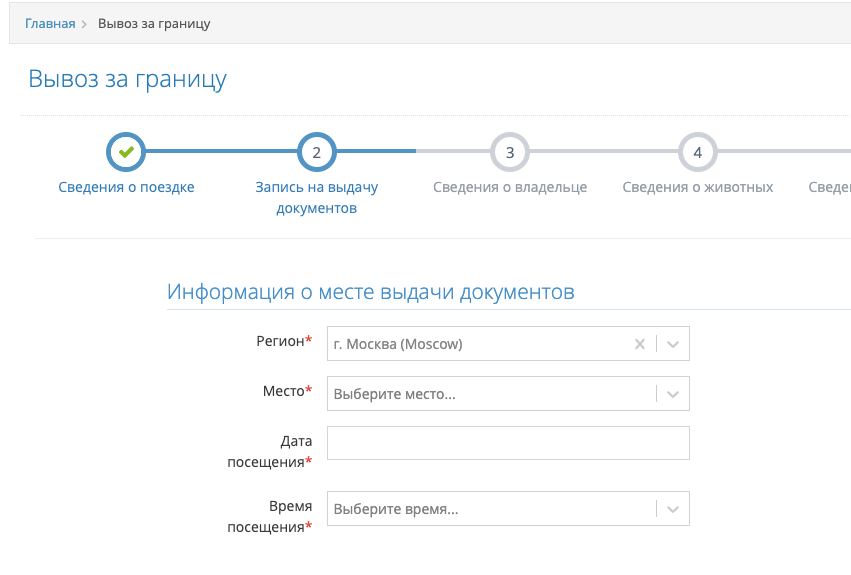Open the "Выберите место..." select field

pyautogui.click(x=490, y=394)
